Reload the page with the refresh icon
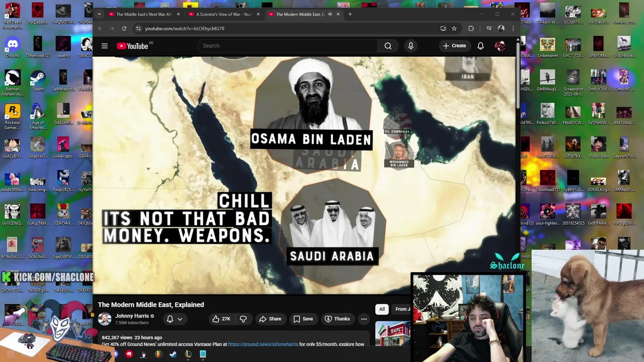644x362 pixels. (x=124, y=29)
